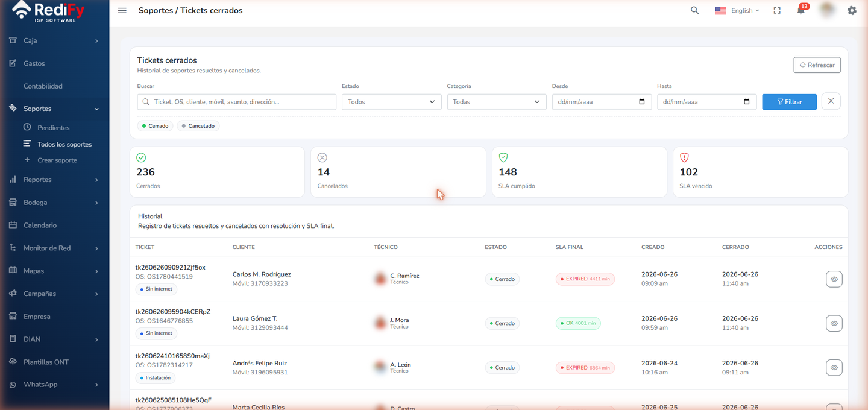
Task: Click the Instalación tag for Andrés
Action: tap(156, 378)
